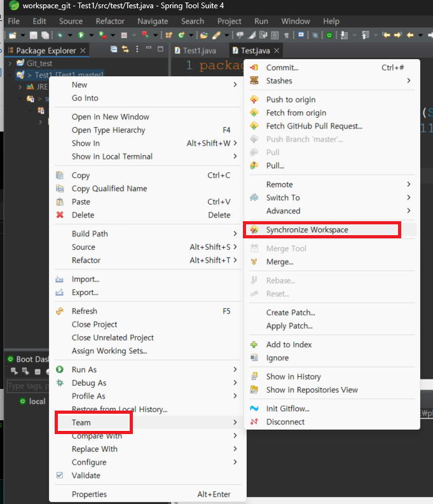Choose Add to Index

pyautogui.click(x=331, y=344)
